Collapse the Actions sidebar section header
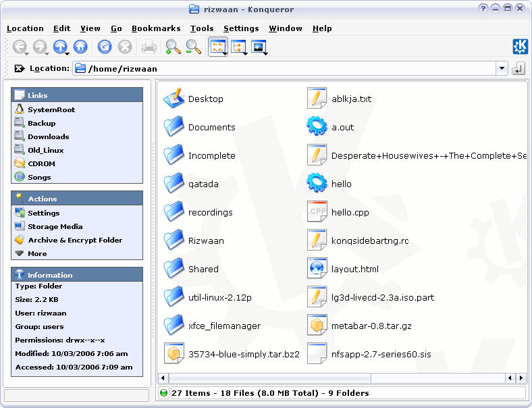Viewport: 532px width, 408px height. [x=77, y=199]
